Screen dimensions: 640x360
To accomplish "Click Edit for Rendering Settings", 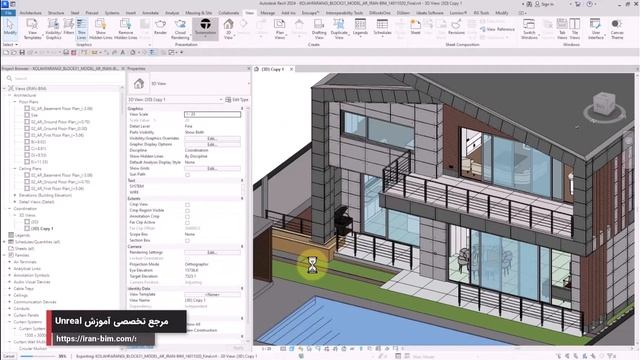I will tap(212, 252).
